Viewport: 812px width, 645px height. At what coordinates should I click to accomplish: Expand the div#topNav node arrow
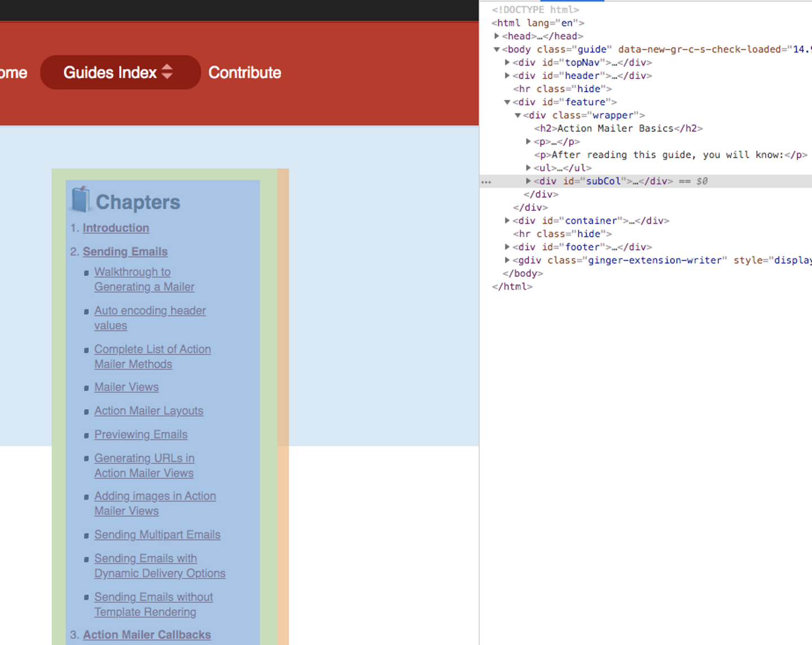(507, 63)
